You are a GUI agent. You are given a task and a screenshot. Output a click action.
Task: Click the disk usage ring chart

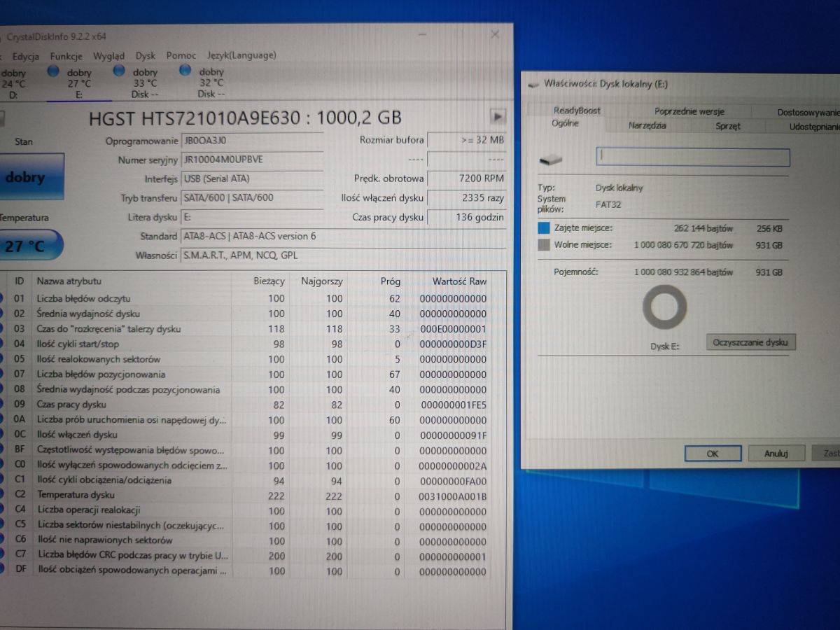664,307
